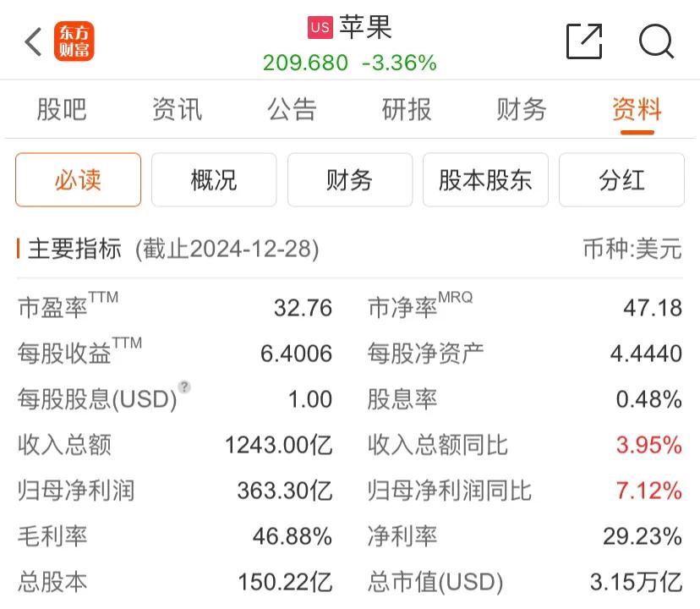
Task: Tap the 收入总额 value 1243.00亿
Action: 279,445
